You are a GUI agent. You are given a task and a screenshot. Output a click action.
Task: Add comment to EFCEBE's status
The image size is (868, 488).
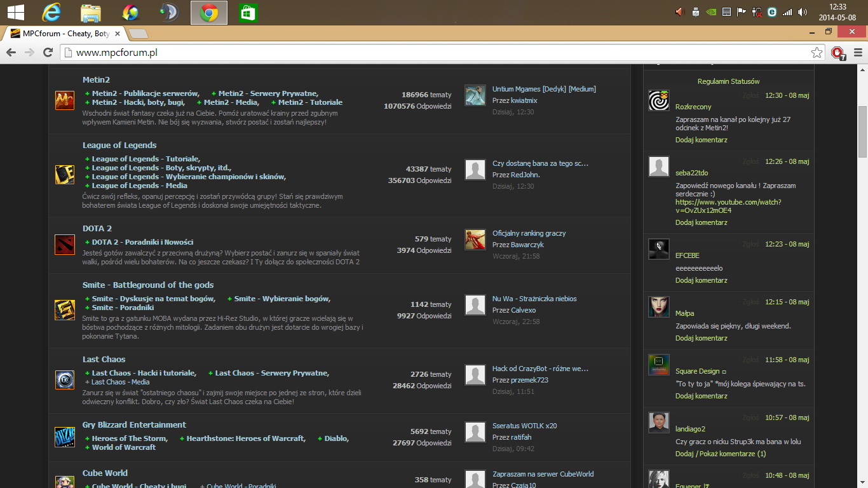tap(702, 280)
